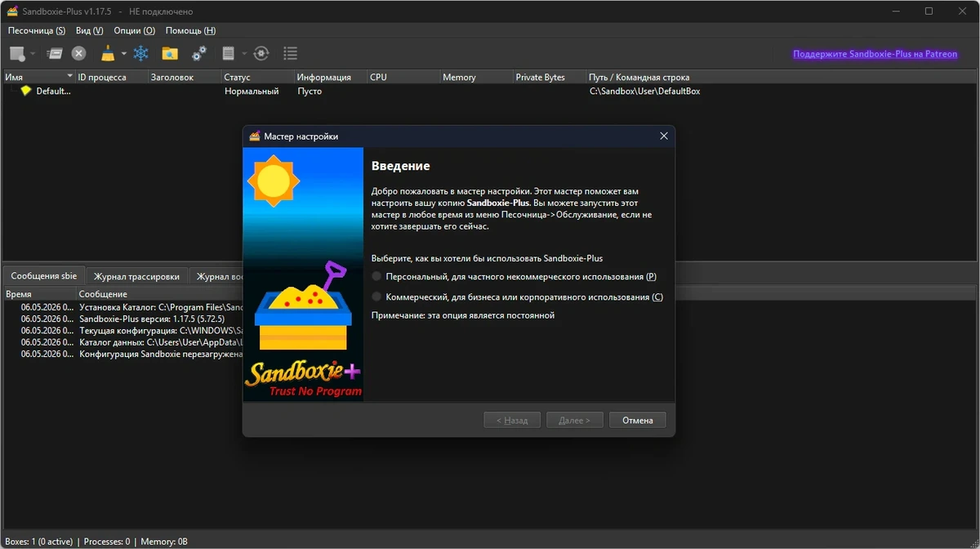The width and height of the screenshot is (980, 549).
Task: Click the Memory column header
Action: (476, 77)
